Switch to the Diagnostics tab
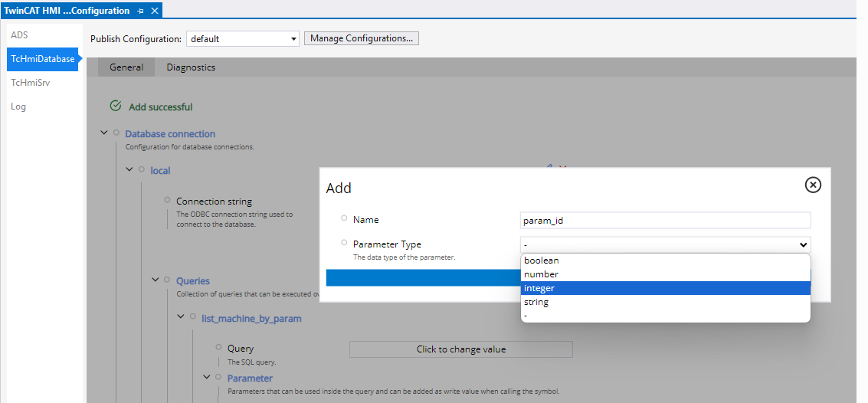868x403 pixels. click(x=191, y=67)
